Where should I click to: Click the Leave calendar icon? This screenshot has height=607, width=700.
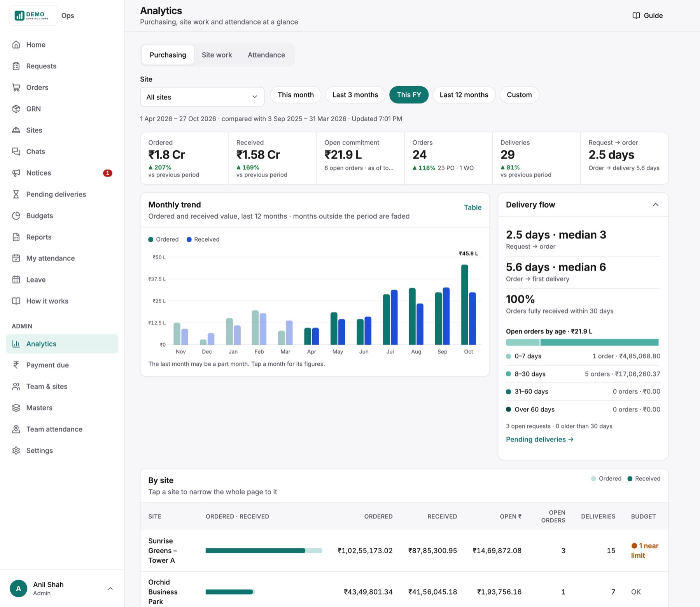pos(16,280)
